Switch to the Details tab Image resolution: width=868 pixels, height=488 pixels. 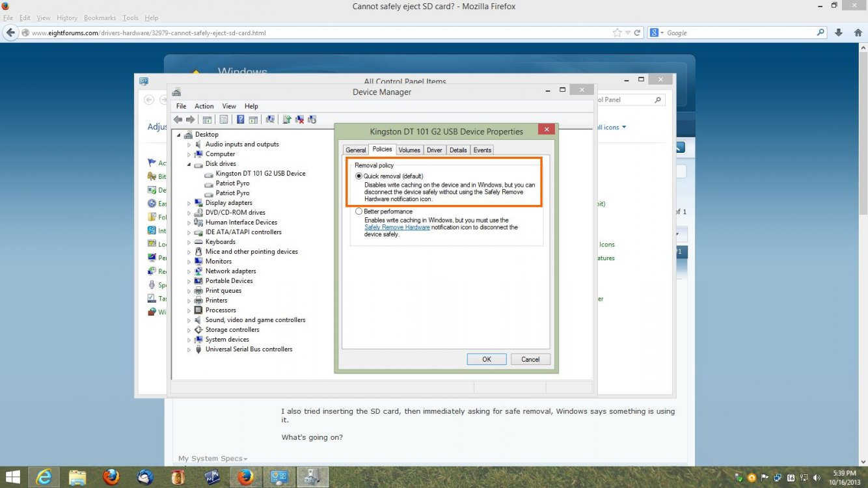pyautogui.click(x=458, y=150)
